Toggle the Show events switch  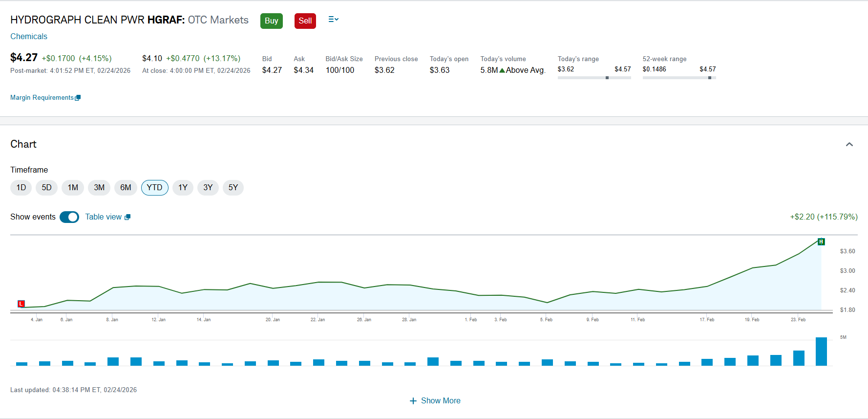click(69, 217)
